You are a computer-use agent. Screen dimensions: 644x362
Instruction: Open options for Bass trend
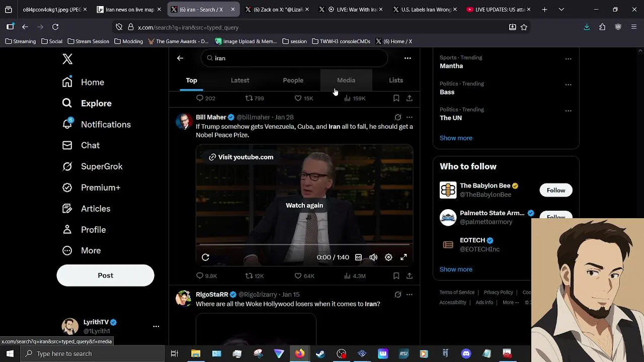(569, 85)
